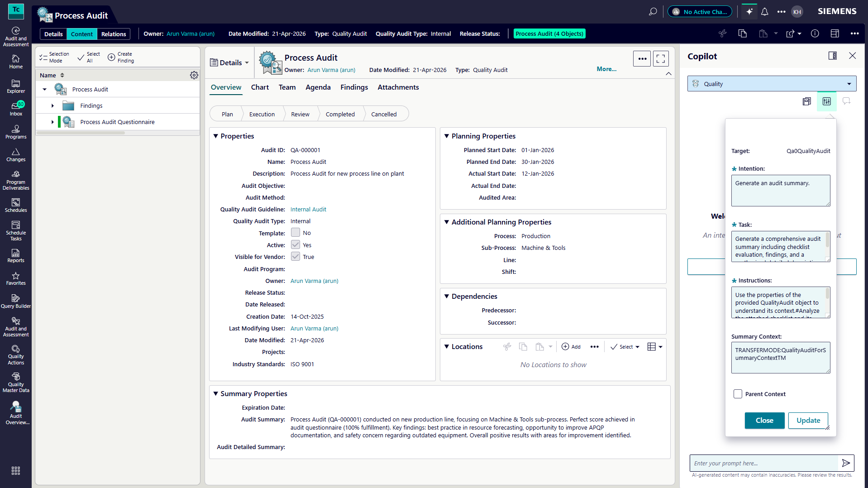
Task: Open Schedules in the sidebar
Action: [16, 205]
